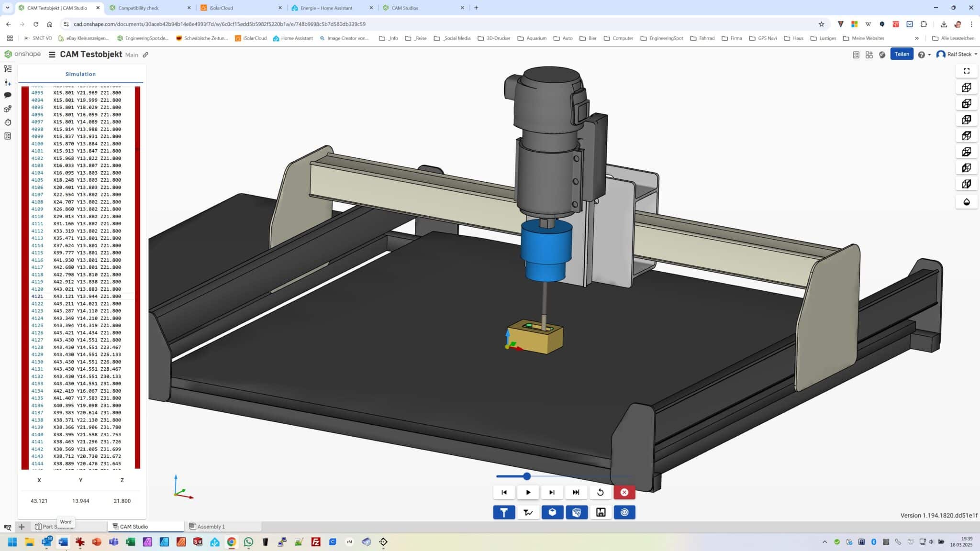Toggle the toolpath display
Screen dimensions: 980x551
[528, 512]
